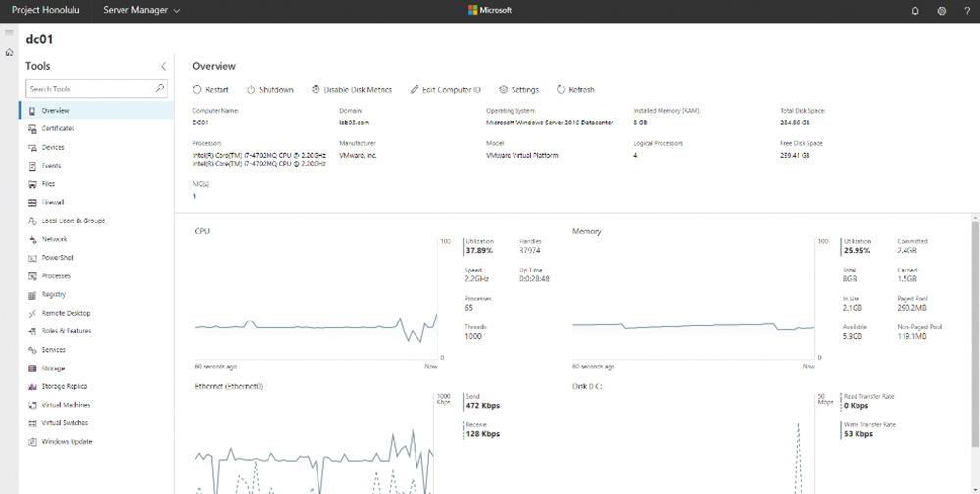This screenshot has height=494, width=980.
Task: Open the settings gear in top bar
Action: (941, 11)
